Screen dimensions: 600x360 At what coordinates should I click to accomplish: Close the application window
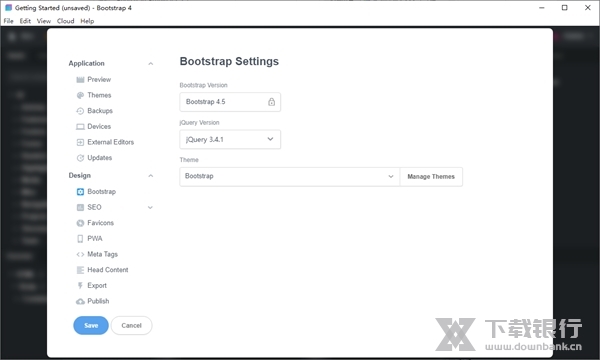click(x=588, y=8)
